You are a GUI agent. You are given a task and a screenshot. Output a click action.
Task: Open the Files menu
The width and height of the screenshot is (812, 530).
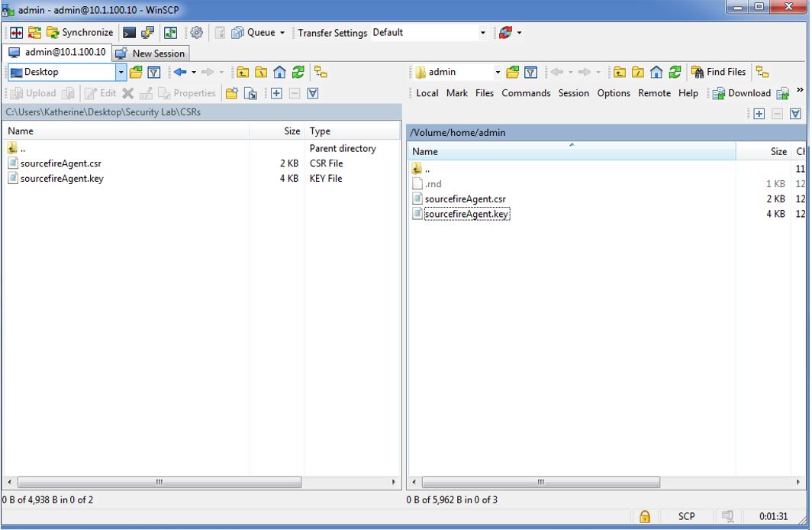(x=485, y=93)
